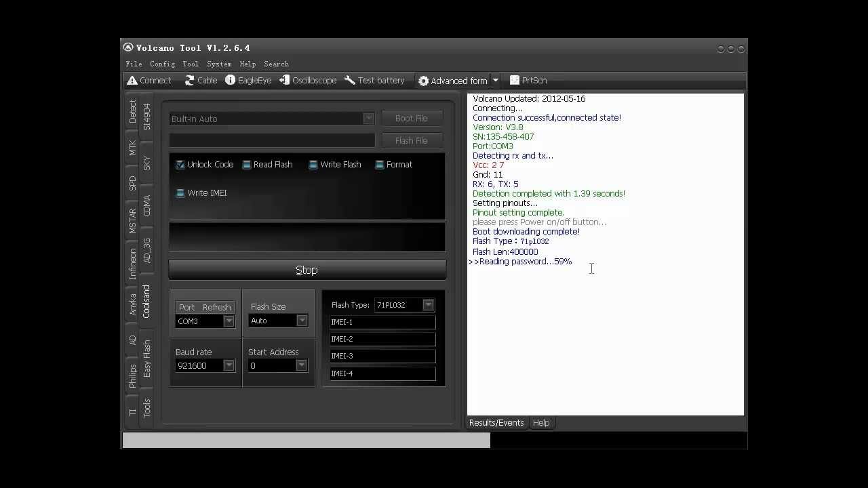Select the MTK side tab
The height and width of the screenshot is (488, 868).
132,148
